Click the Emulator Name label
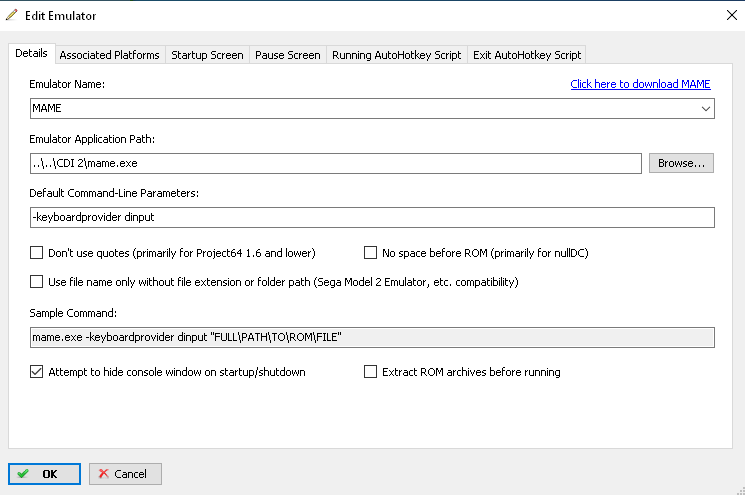Screen dimensions: 745x495 pyautogui.click(x=67, y=84)
